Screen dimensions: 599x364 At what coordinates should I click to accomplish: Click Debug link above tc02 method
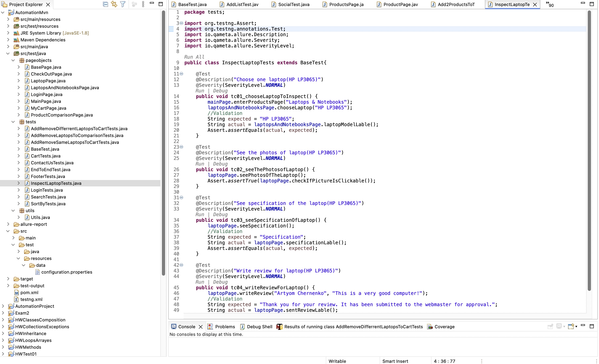click(x=220, y=164)
